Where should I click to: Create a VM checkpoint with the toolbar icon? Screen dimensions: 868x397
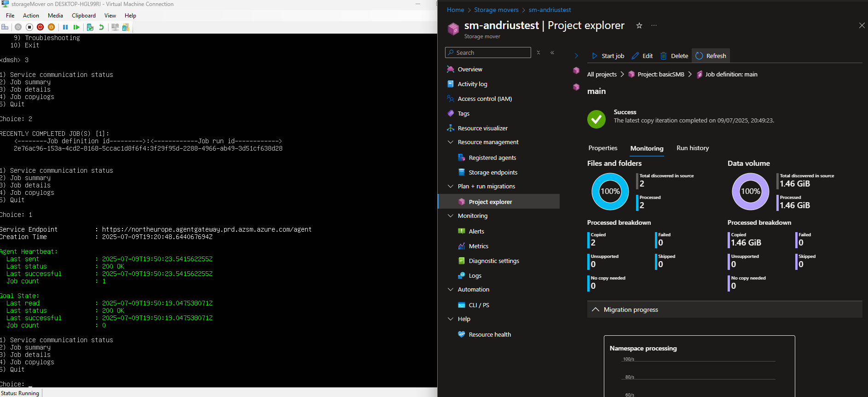point(90,27)
